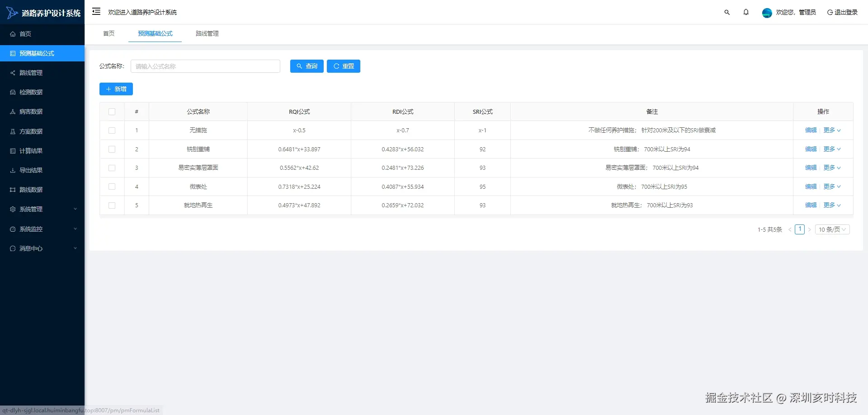Click the RQI公式 column header
This screenshot has height=415, width=868.
point(299,112)
